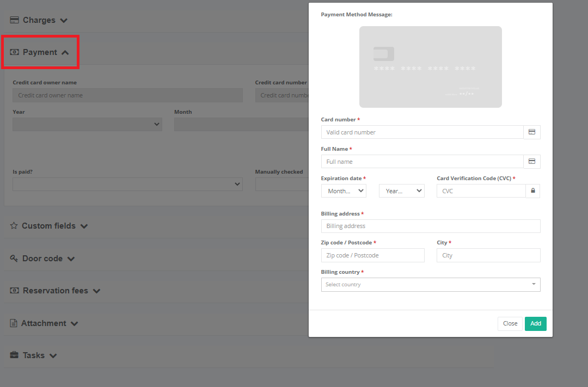
Task: Click the Add button
Action: pos(536,324)
